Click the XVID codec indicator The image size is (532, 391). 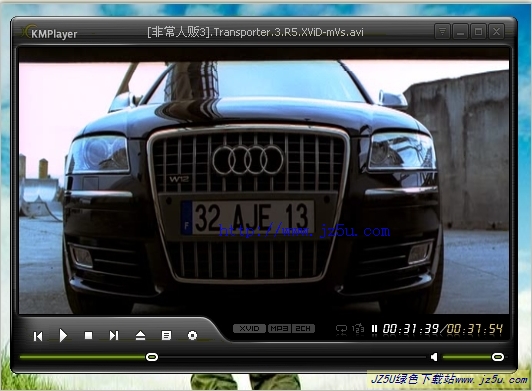click(249, 329)
